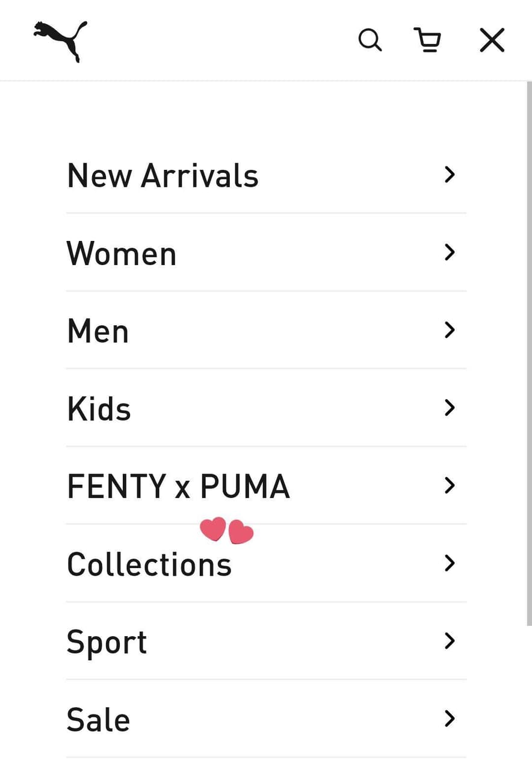Expand the Collections chevron
The height and width of the screenshot is (771, 532).
[449, 563]
